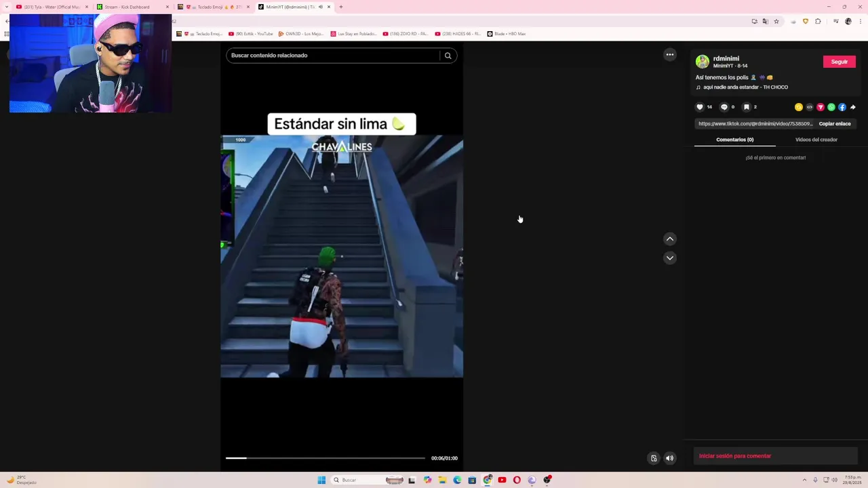This screenshot has height=488, width=868.
Task: Open the three-dot more options menu
Action: (670, 55)
